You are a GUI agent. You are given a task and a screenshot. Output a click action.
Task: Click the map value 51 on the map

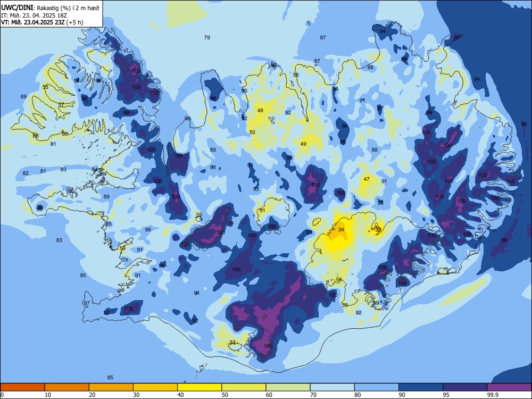click(x=262, y=211)
